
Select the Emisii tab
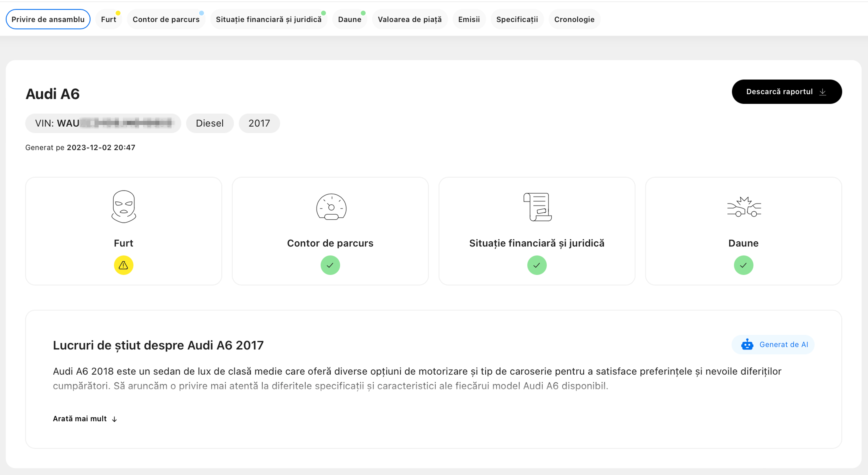(469, 19)
